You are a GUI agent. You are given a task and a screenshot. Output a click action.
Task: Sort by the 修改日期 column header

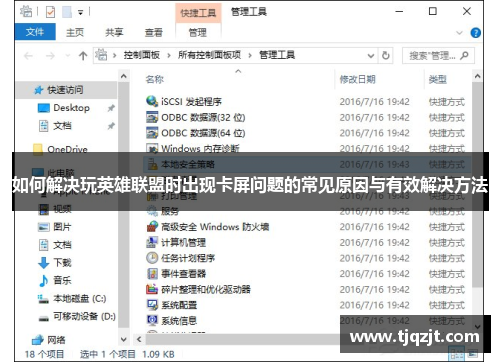coord(357,79)
